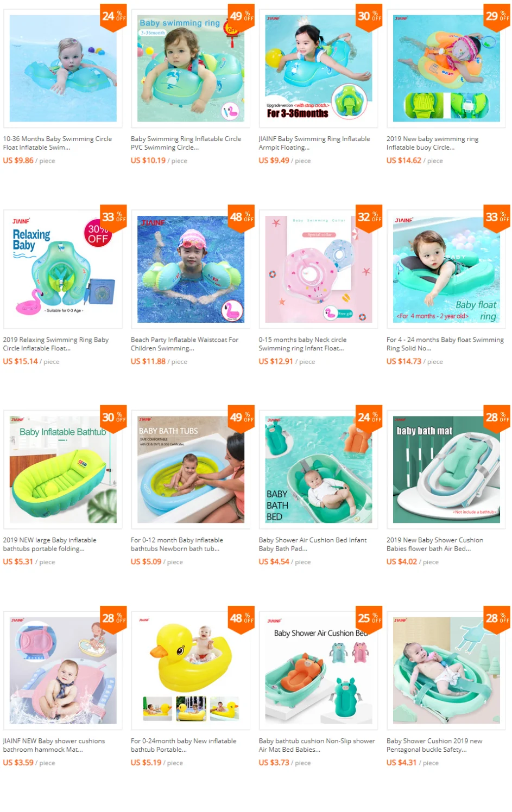512x812 pixels.
Task: Click the 49% OFF badge on Baby Bath Tubs
Action: point(242,417)
